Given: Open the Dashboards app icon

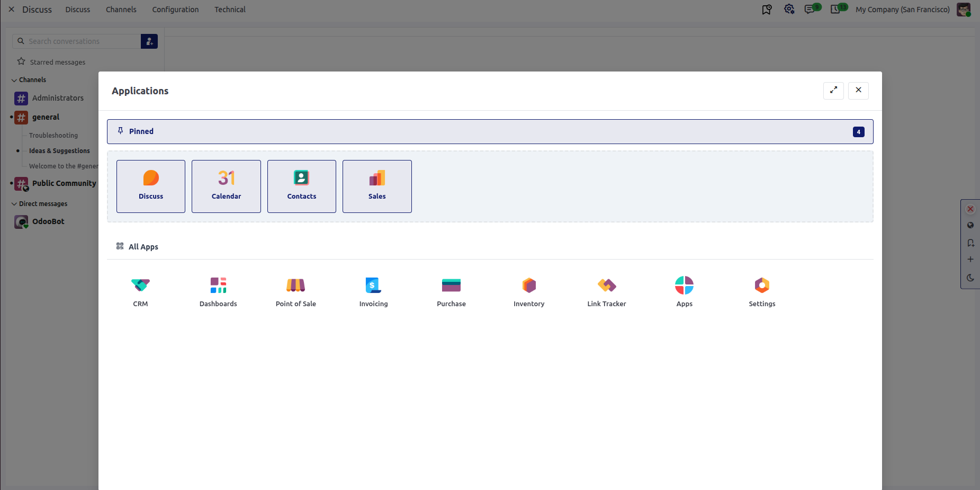Looking at the screenshot, I should point(218,286).
